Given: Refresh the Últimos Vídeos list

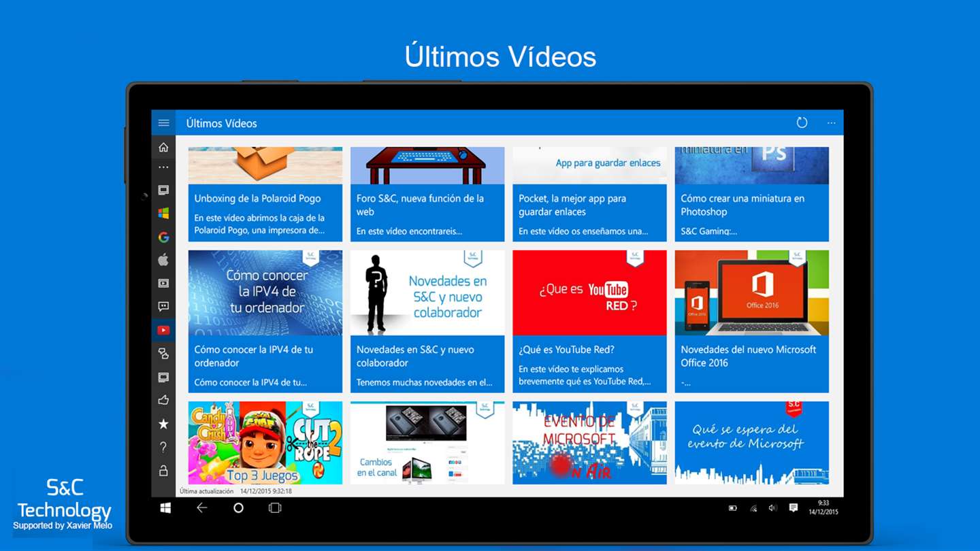Looking at the screenshot, I should pos(802,123).
